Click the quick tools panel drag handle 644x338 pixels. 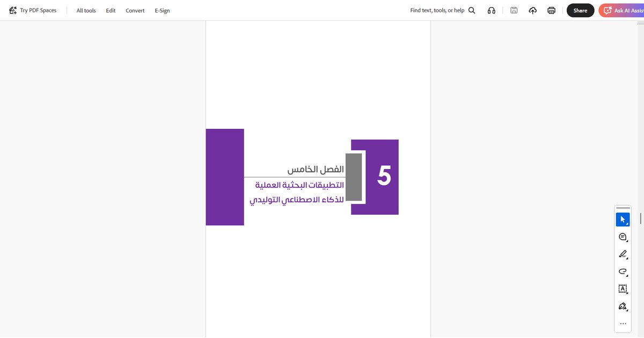click(623, 208)
